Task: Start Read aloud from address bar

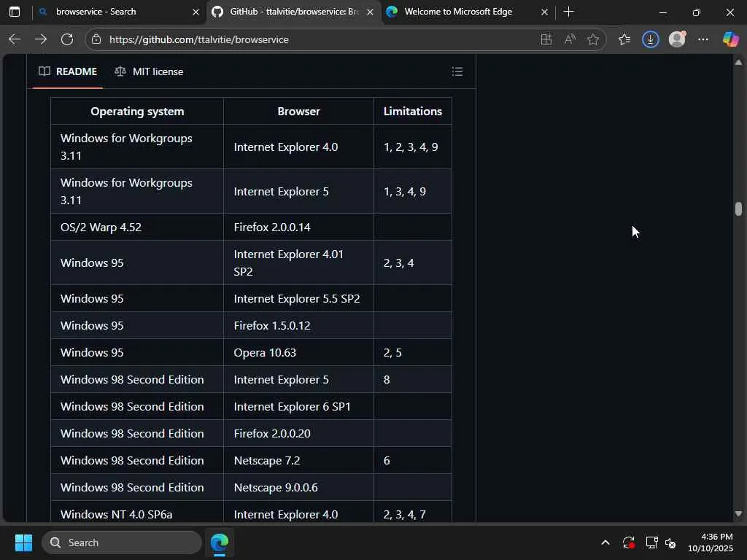Action: pyautogui.click(x=570, y=39)
